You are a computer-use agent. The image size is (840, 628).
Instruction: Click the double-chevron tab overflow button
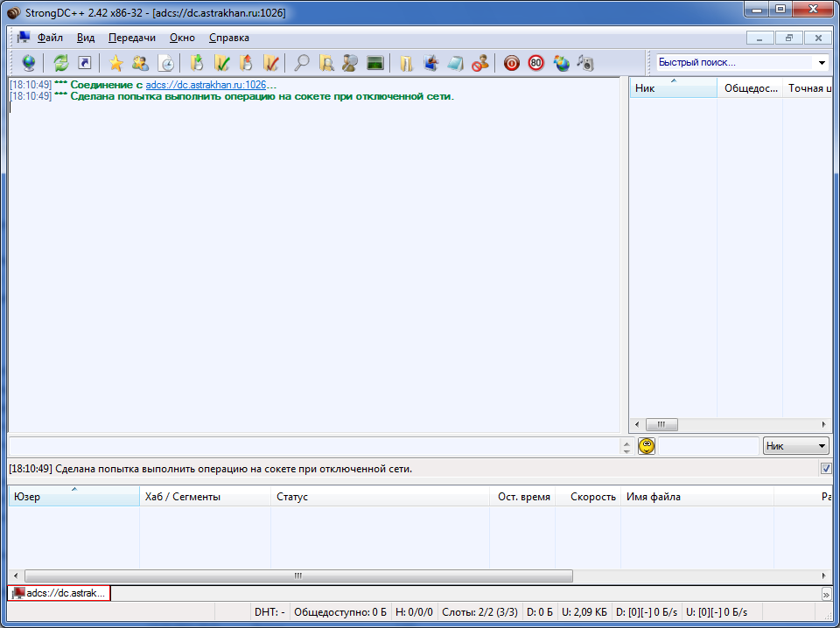[827, 594]
